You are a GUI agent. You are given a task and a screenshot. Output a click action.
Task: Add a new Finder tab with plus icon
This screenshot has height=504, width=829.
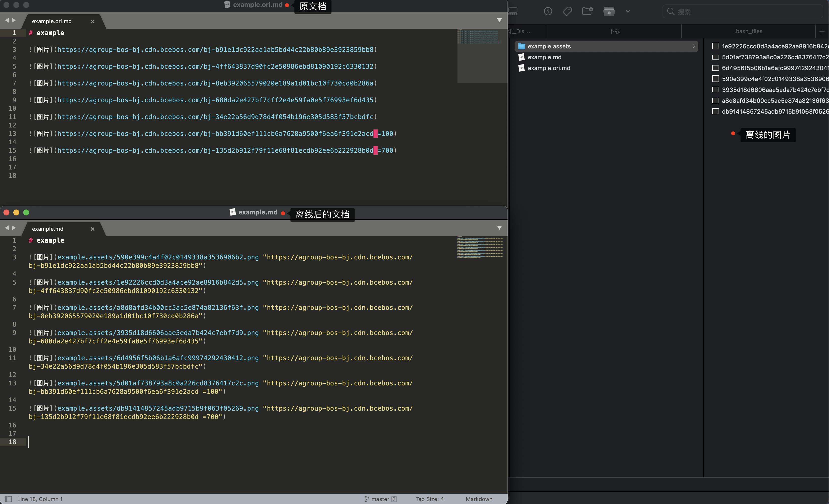click(822, 31)
